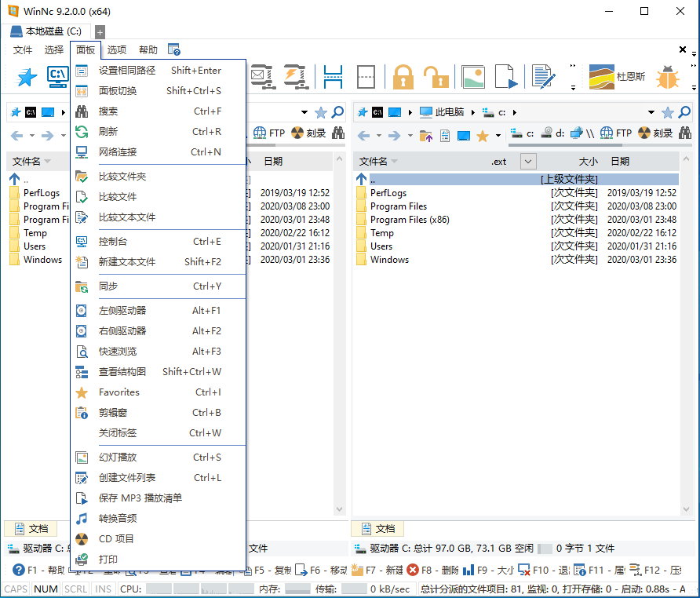Click the 杜恩斯 toolbar button
The height and width of the screenshot is (598, 700).
[x=618, y=77]
